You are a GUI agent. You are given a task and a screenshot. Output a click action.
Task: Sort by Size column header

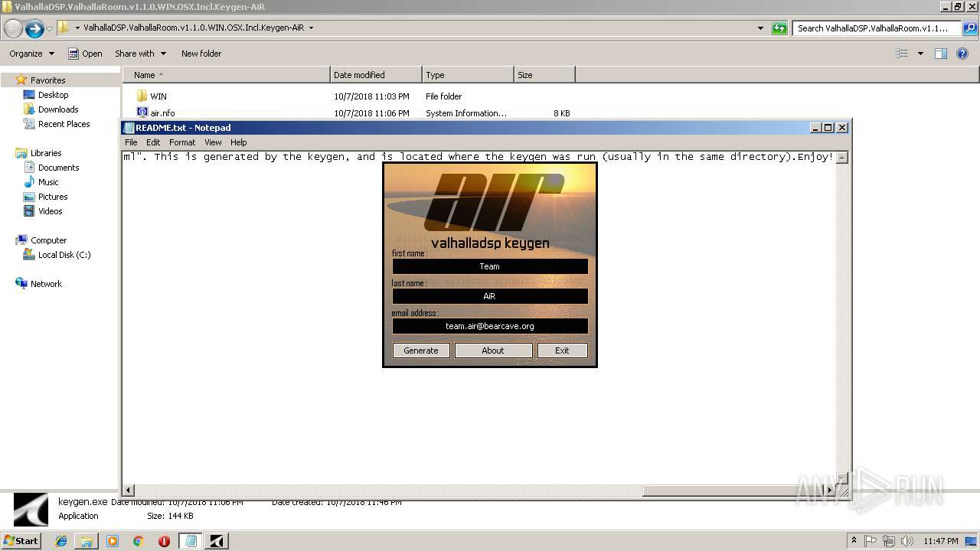[544, 75]
